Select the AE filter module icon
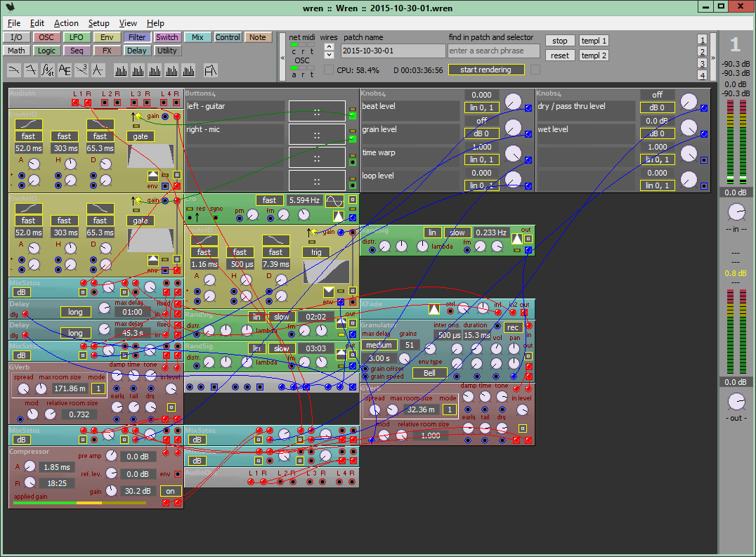 click(x=64, y=70)
